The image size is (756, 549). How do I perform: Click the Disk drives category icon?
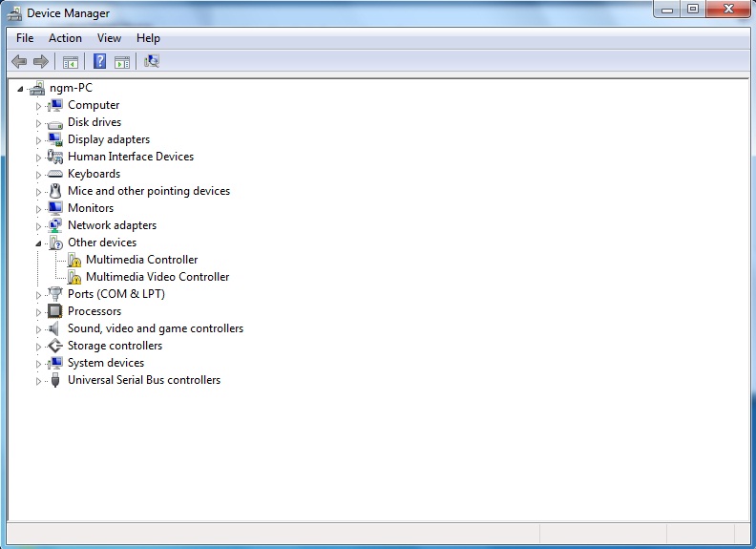click(x=55, y=123)
